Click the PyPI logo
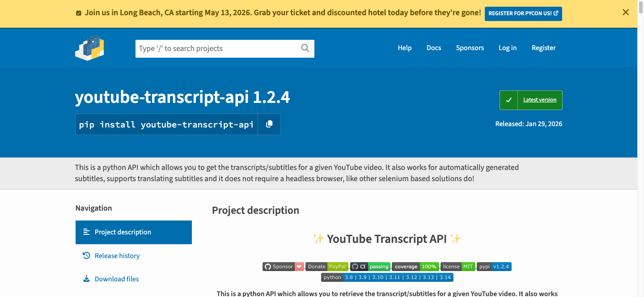 [x=89, y=48]
